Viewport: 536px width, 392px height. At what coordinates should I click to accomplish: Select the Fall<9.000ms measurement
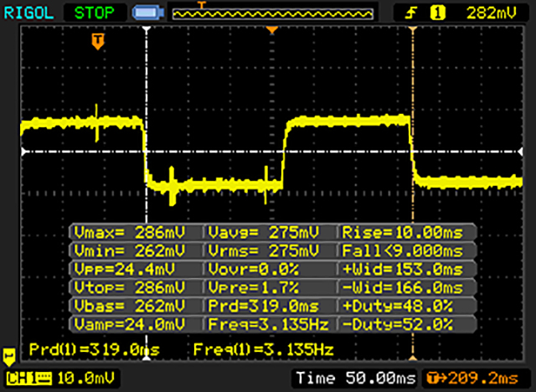[x=402, y=251]
